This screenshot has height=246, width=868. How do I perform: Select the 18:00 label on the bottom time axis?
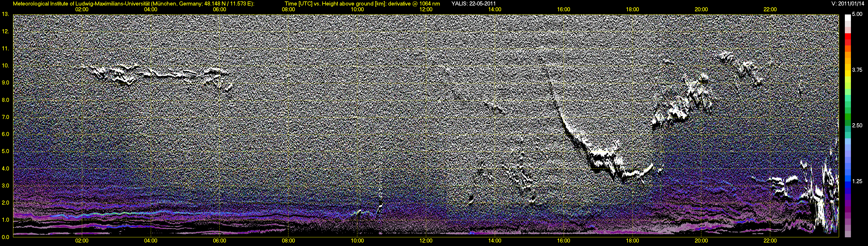[632, 241]
